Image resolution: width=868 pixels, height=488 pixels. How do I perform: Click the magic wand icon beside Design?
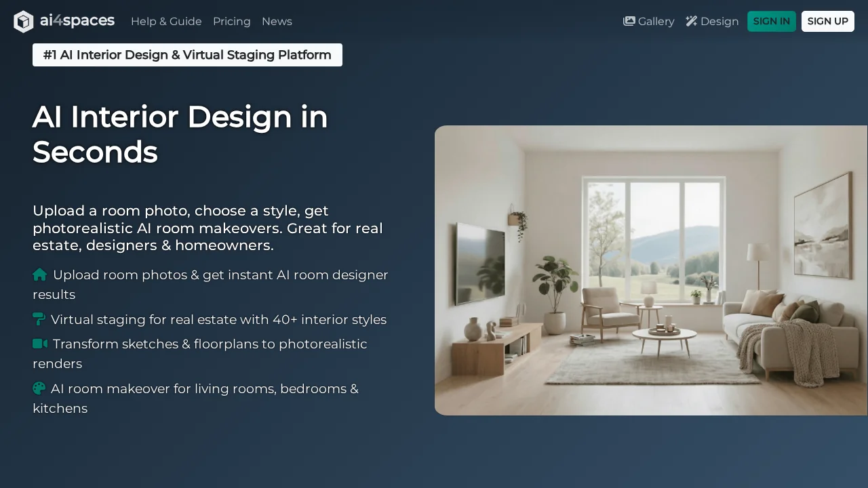point(690,21)
